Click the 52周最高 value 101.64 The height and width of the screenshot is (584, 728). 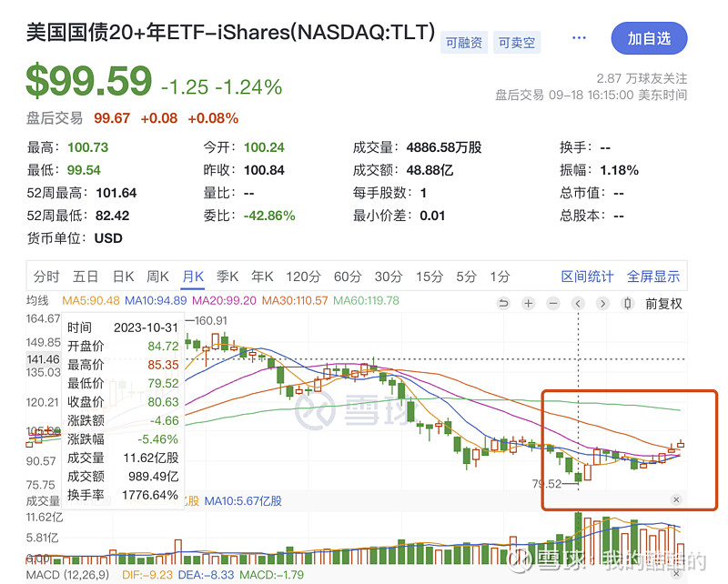[x=116, y=193]
